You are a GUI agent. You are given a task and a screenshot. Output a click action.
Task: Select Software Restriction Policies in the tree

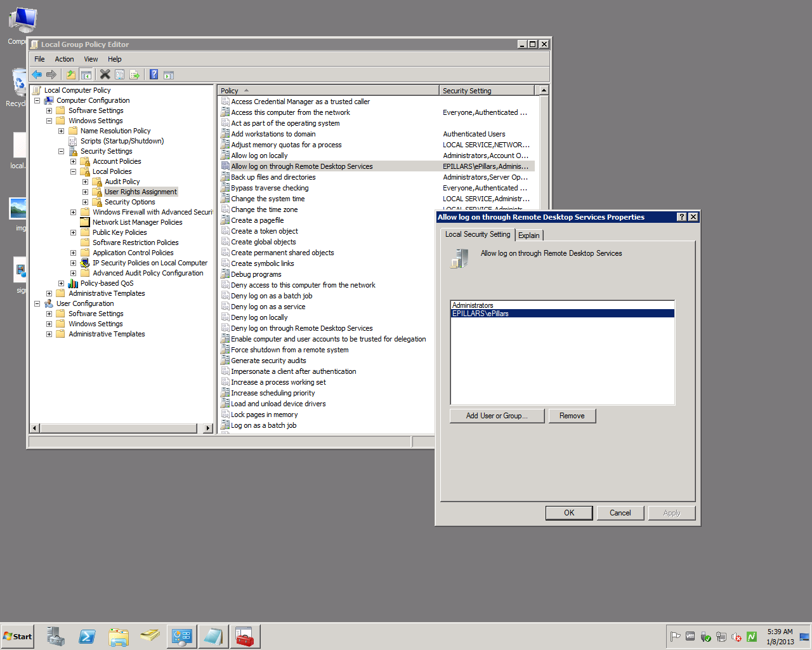(135, 242)
